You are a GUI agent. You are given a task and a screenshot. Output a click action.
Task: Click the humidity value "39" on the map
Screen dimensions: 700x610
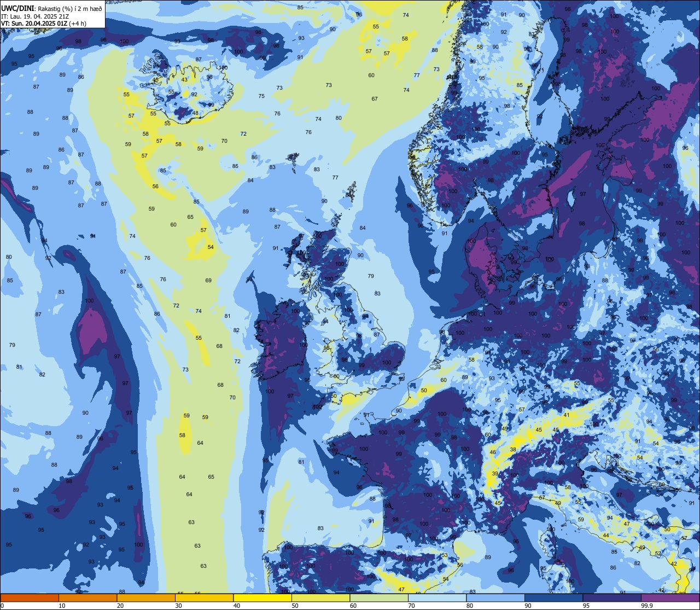pos(495,474)
